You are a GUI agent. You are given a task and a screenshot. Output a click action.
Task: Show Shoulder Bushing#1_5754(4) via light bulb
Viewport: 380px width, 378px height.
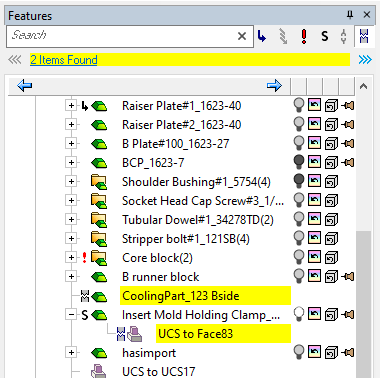[299, 181]
